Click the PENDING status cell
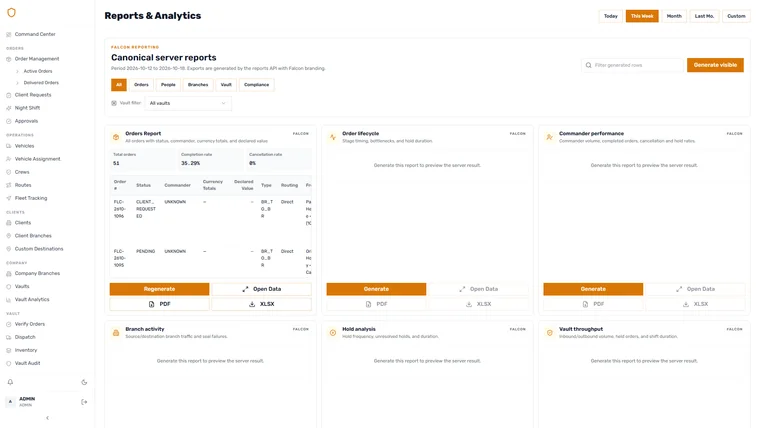Viewport: 760px width, 428px height. tap(145, 252)
